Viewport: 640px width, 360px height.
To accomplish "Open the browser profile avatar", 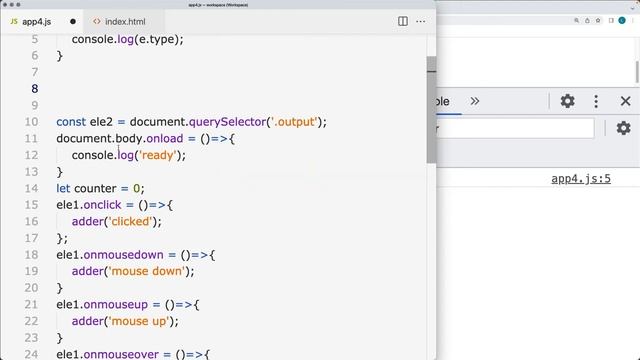I will coord(622,20).
